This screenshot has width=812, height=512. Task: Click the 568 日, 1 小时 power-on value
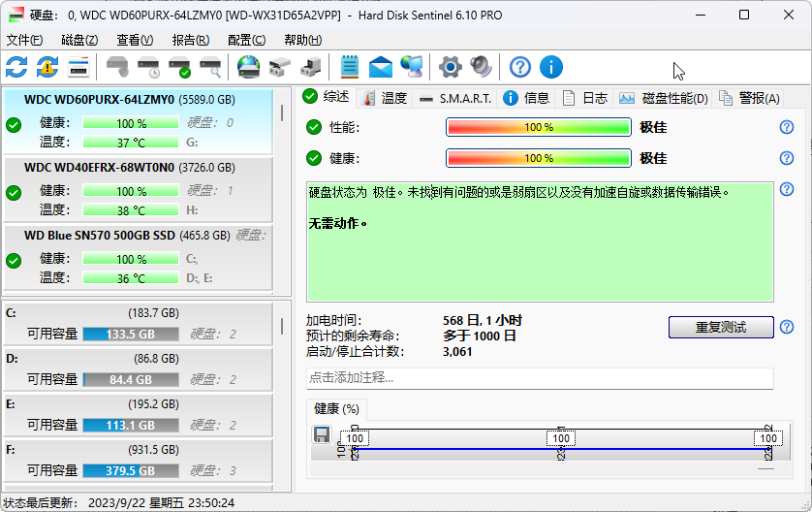coord(483,321)
